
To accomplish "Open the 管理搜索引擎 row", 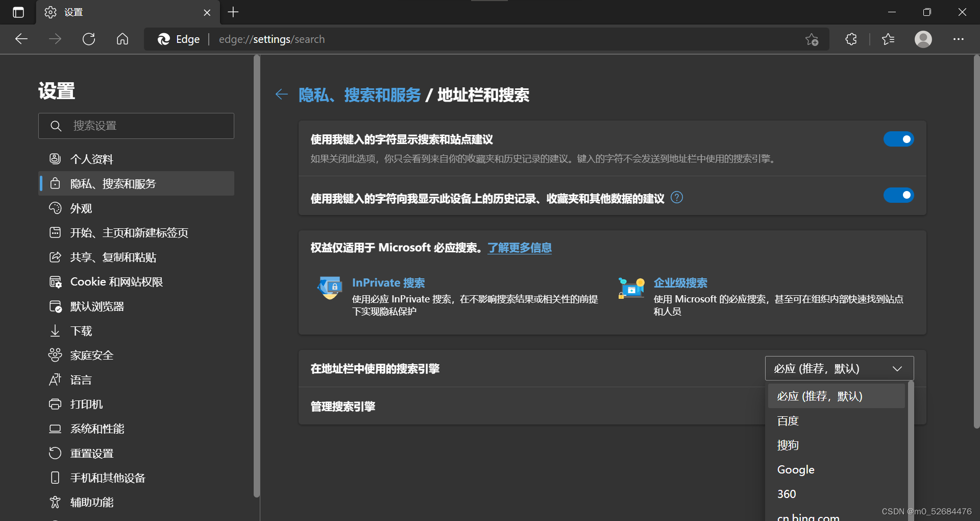I will 531,406.
